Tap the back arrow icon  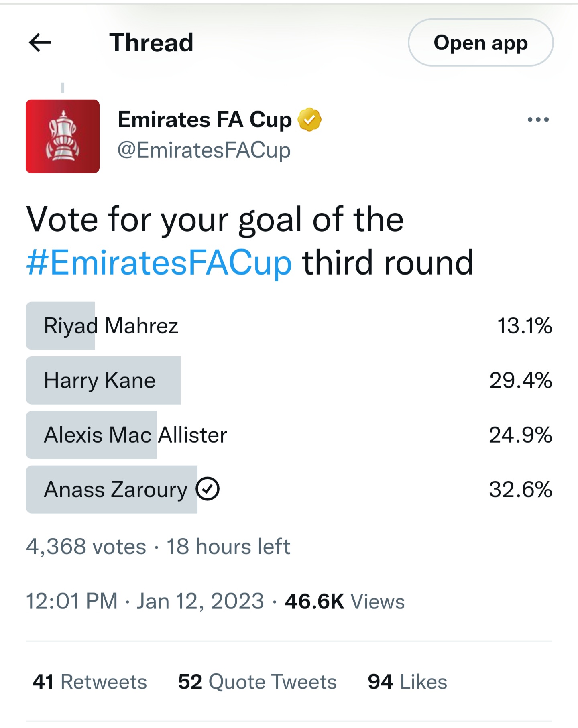[x=40, y=43]
